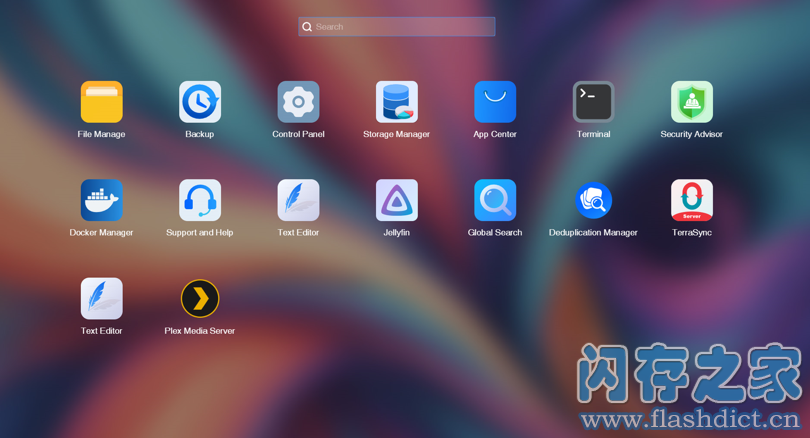This screenshot has width=810, height=438.
Task: Launch the App Center icon
Action: [x=495, y=102]
